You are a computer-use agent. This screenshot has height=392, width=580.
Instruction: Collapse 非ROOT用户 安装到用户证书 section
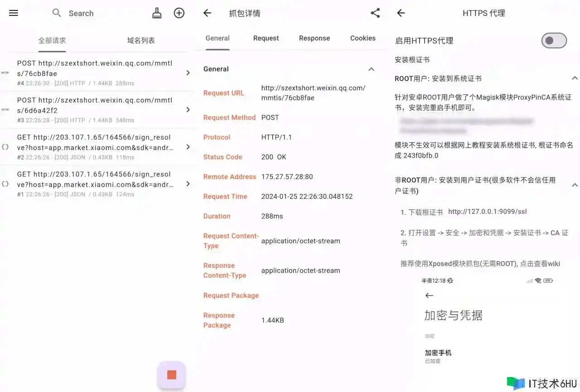pyautogui.click(x=575, y=185)
